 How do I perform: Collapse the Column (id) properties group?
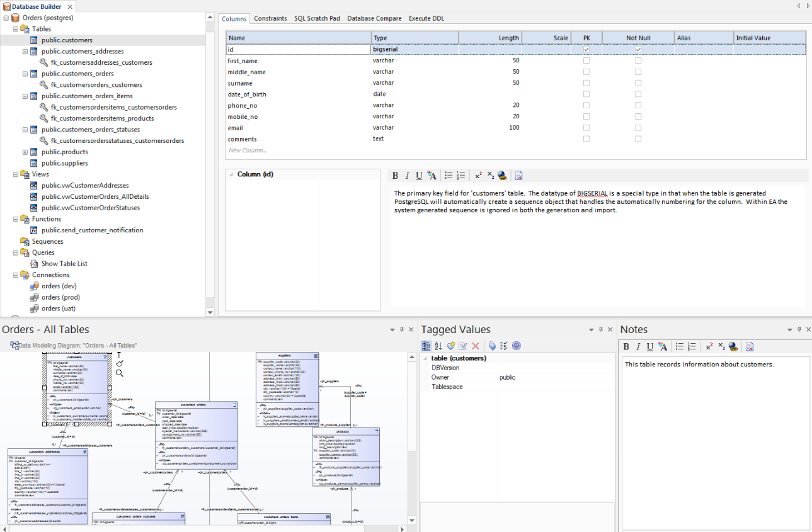tap(231, 174)
